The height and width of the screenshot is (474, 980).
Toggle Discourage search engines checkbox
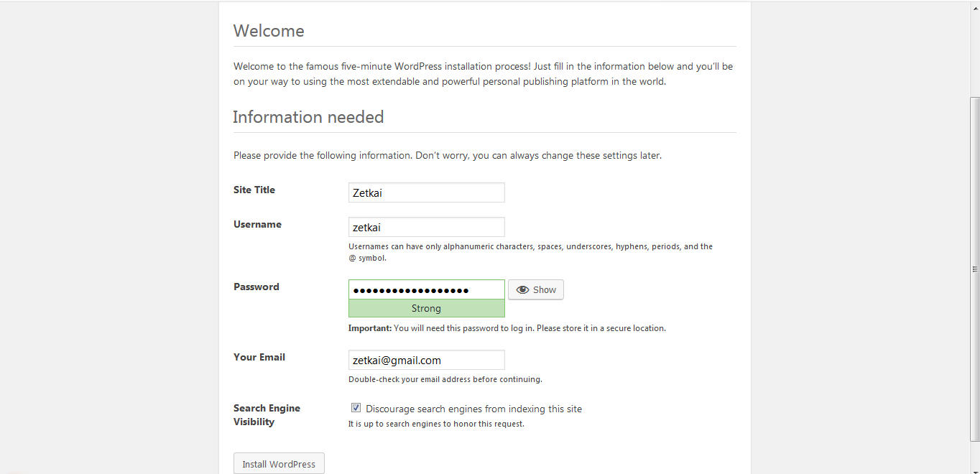pyautogui.click(x=356, y=408)
